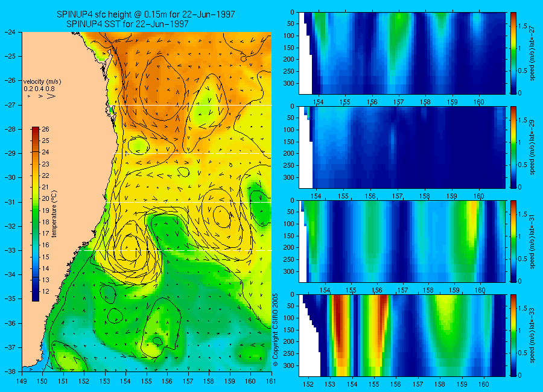The width and height of the screenshot is (543, 392).
Task: Click the speed colour bar beside lat=-27 section
Action: pyautogui.click(x=513, y=53)
